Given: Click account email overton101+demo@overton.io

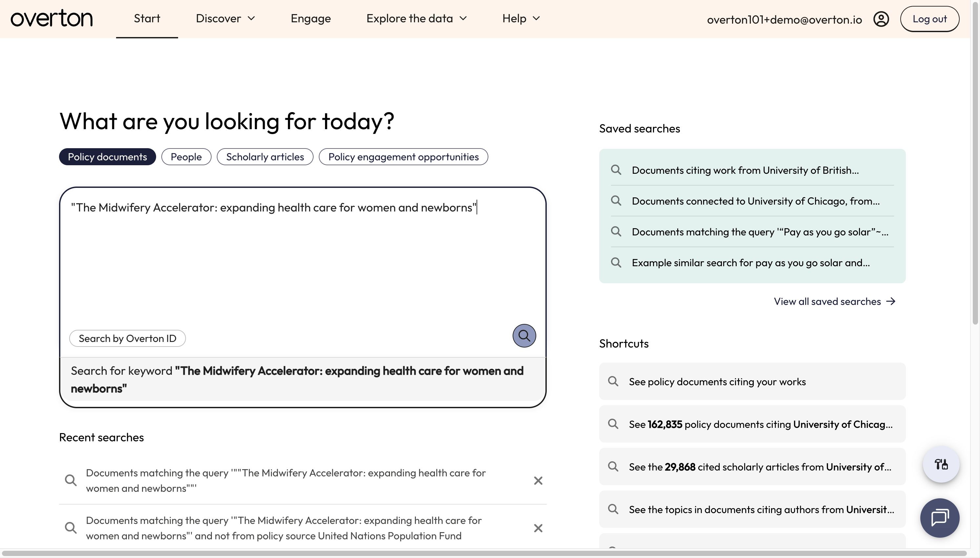Looking at the screenshot, I should [x=784, y=20].
